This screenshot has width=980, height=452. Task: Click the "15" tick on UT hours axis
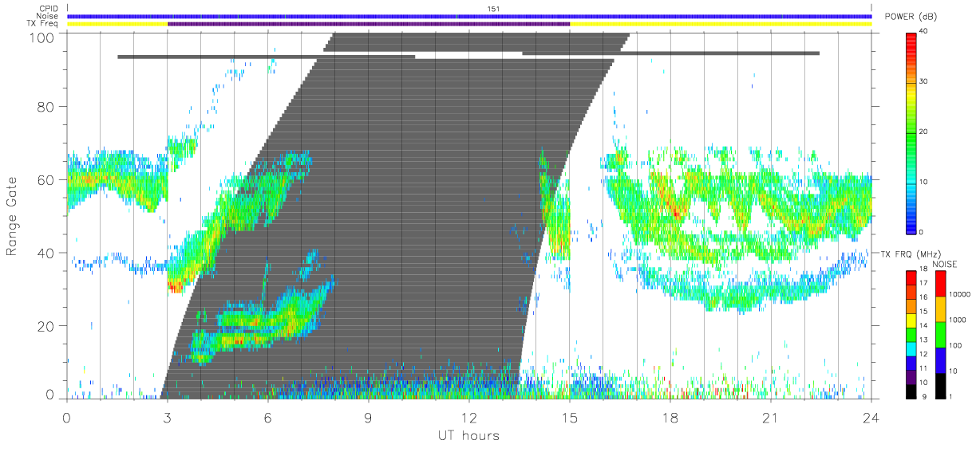coord(570,418)
